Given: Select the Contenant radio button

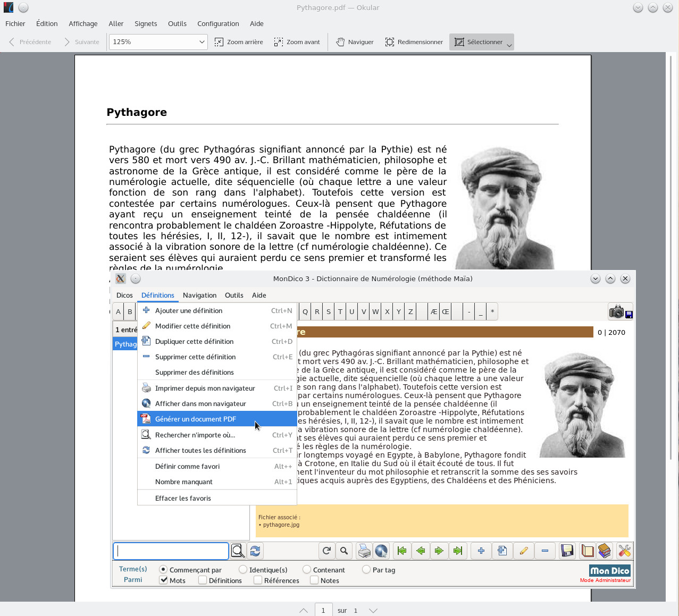Looking at the screenshot, I should tap(307, 570).
